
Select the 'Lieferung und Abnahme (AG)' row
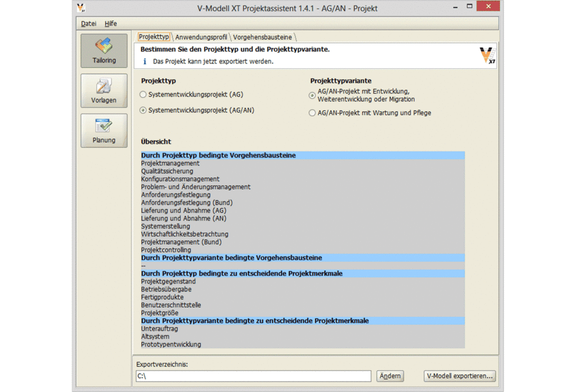303,210
